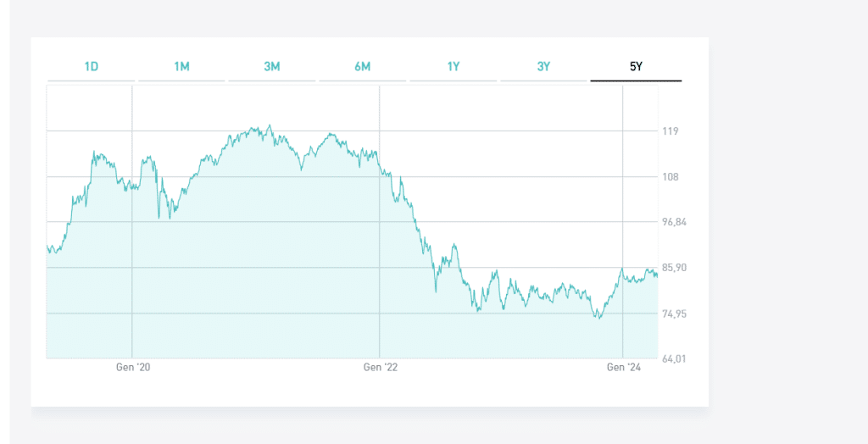Click the Gen '24 x-axis label
This screenshot has width=868, height=444.
624,367
